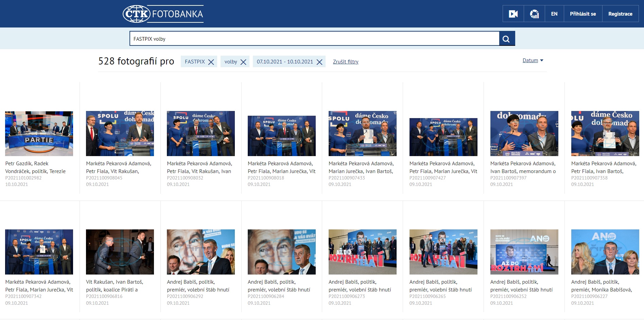Open photo thumbnail P2021100907342

pos(39,252)
